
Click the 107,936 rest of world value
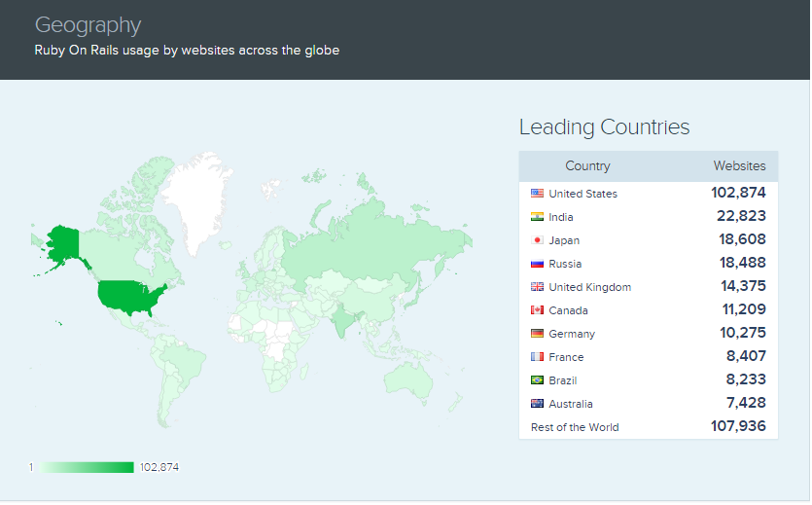point(738,426)
